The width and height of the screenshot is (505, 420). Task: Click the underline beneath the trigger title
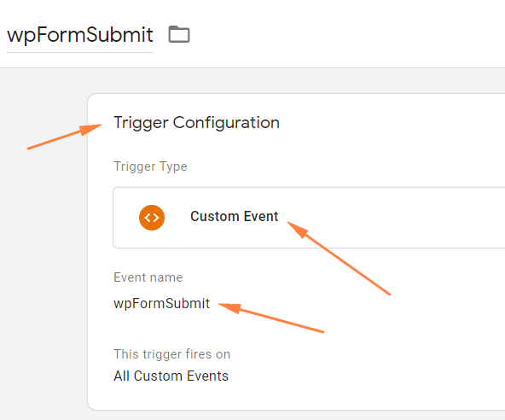(80, 52)
